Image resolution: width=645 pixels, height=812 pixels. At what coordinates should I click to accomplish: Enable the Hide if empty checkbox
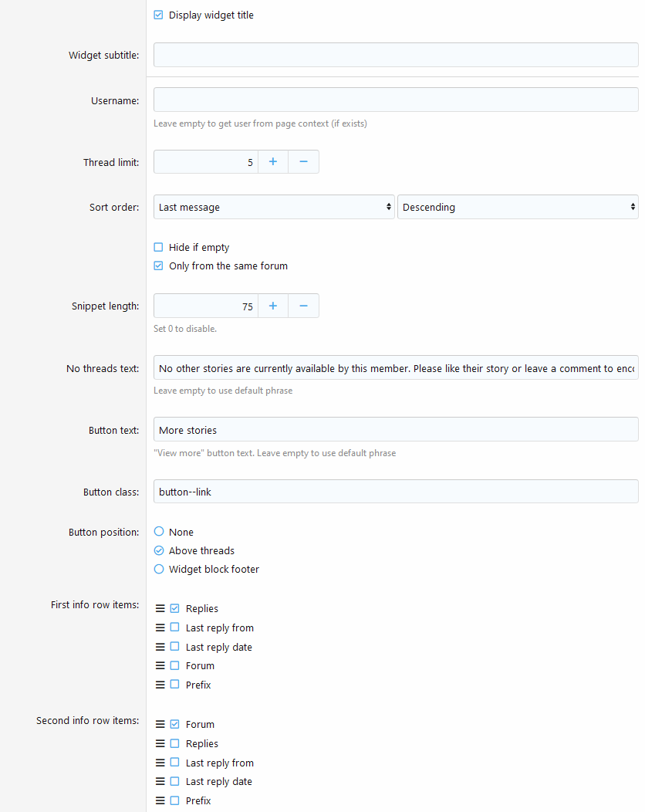click(159, 248)
